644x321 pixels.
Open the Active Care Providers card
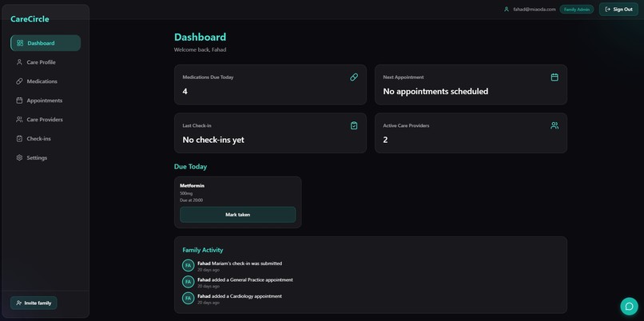(471, 133)
